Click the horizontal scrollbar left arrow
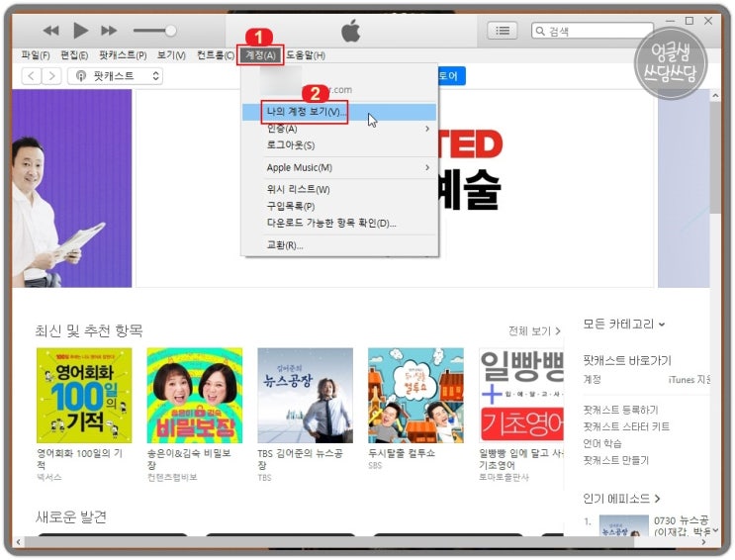Viewport: 735px width, 560px height. [x=18, y=542]
